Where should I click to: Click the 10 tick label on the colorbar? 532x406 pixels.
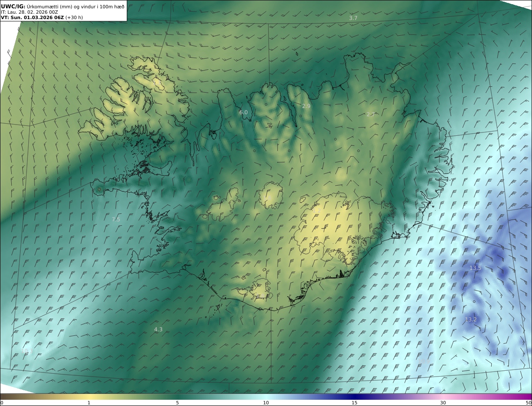coord(266,403)
